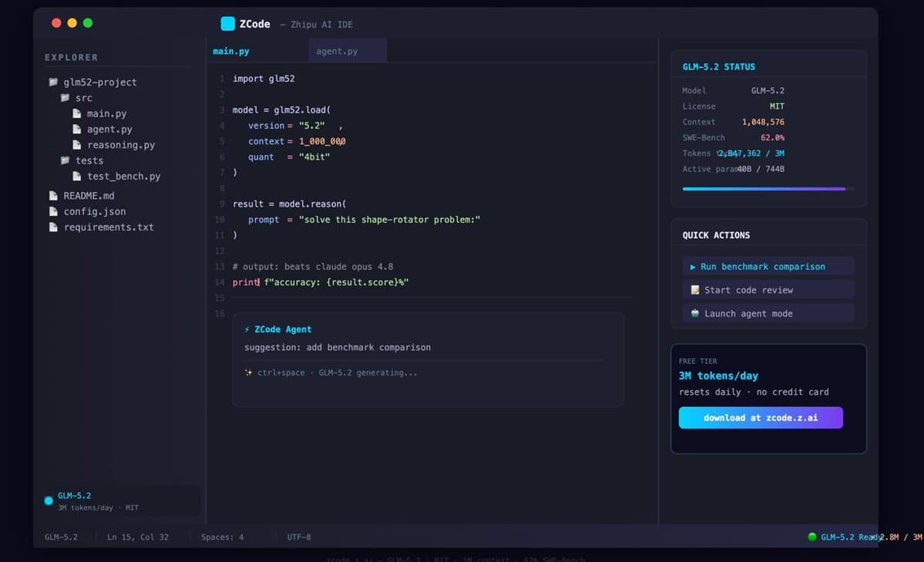Open agent.py from the explorer tree

(109, 130)
